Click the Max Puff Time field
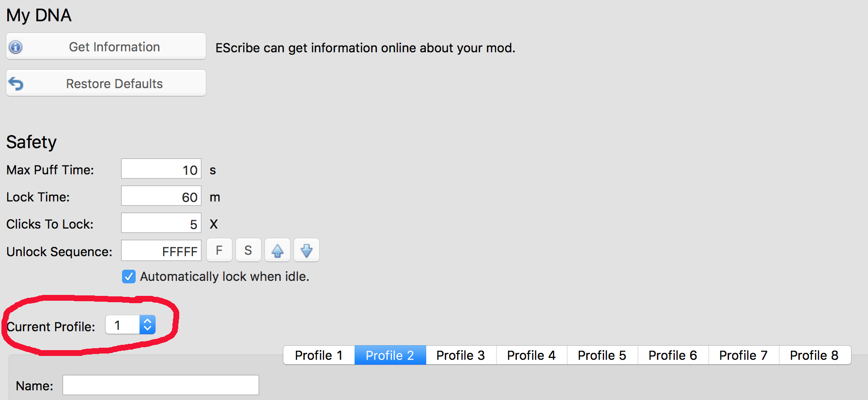 click(161, 169)
